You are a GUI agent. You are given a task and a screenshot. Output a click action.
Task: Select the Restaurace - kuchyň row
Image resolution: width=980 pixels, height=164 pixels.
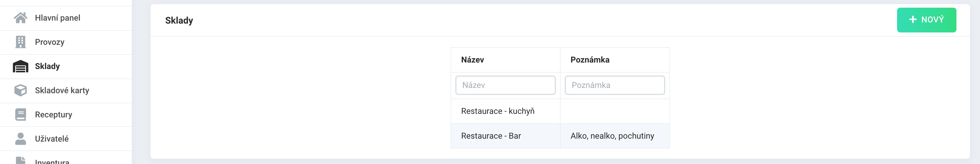[560, 111]
